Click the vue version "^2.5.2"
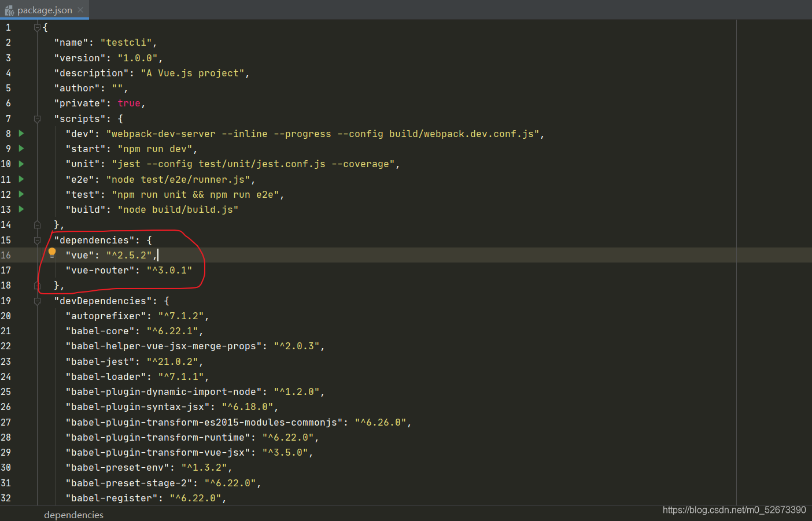This screenshot has width=812, height=521. (129, 255)
